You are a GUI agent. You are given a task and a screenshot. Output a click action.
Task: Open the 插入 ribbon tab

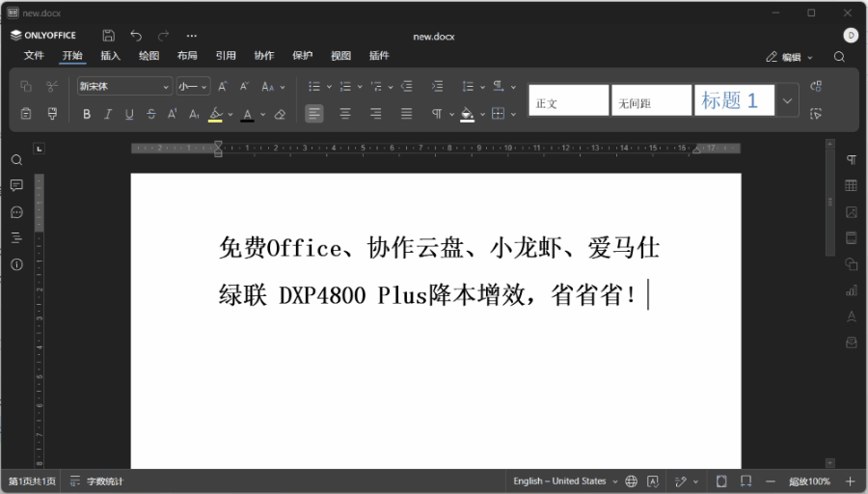point(110,56)
